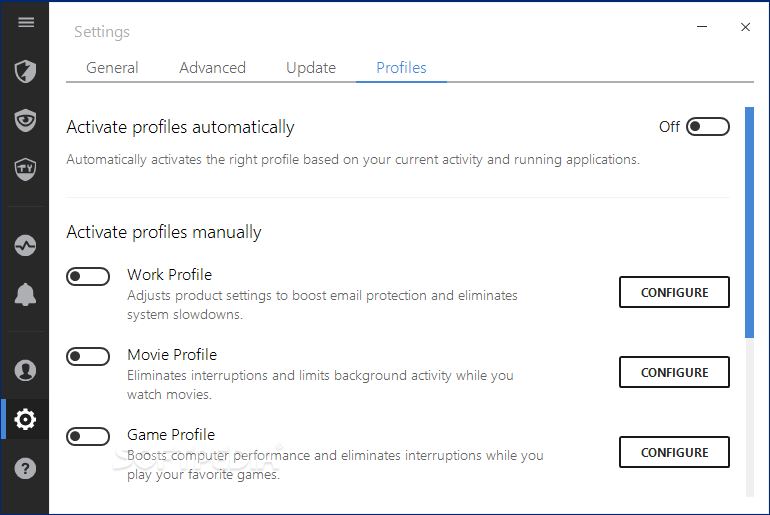Select the Update tab
The image size is (770, 515).
(311, 68)
